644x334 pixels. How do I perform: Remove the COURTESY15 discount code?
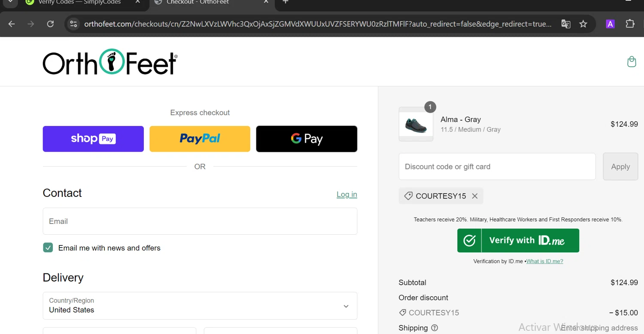click(x=474, y=196)
